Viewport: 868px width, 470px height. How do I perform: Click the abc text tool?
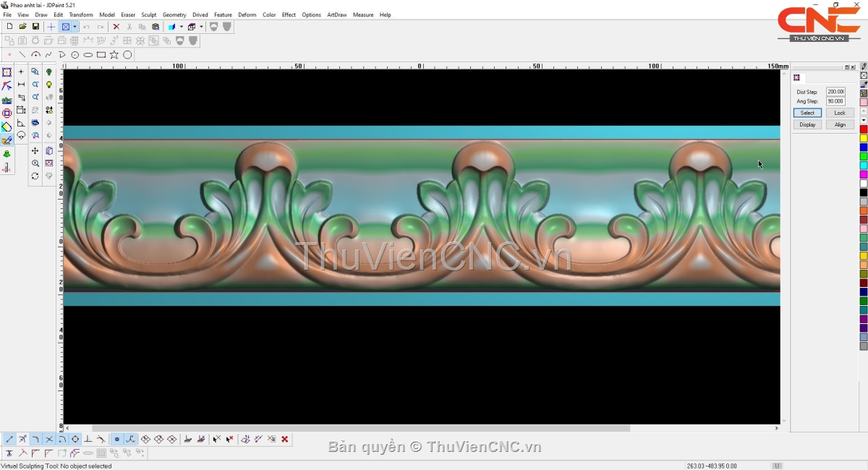7,101
